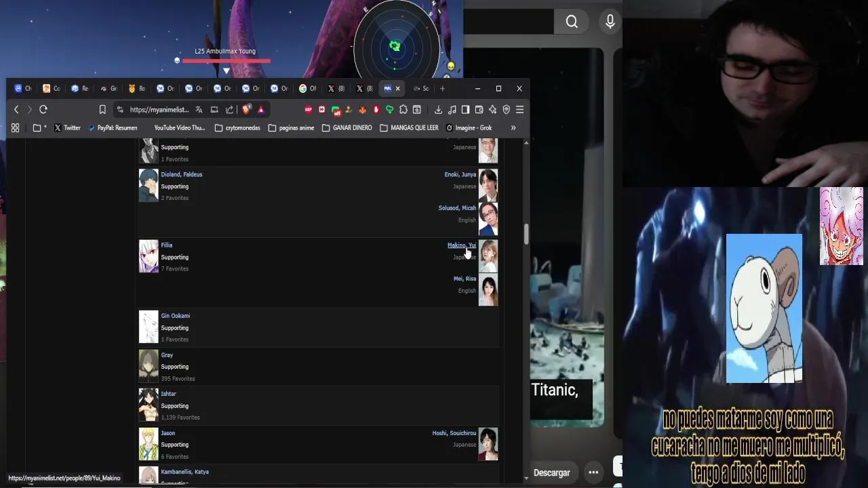Open the Gin Ookami character link
The height and width of the screenshot is (488, 868).
tap(176, 316)
